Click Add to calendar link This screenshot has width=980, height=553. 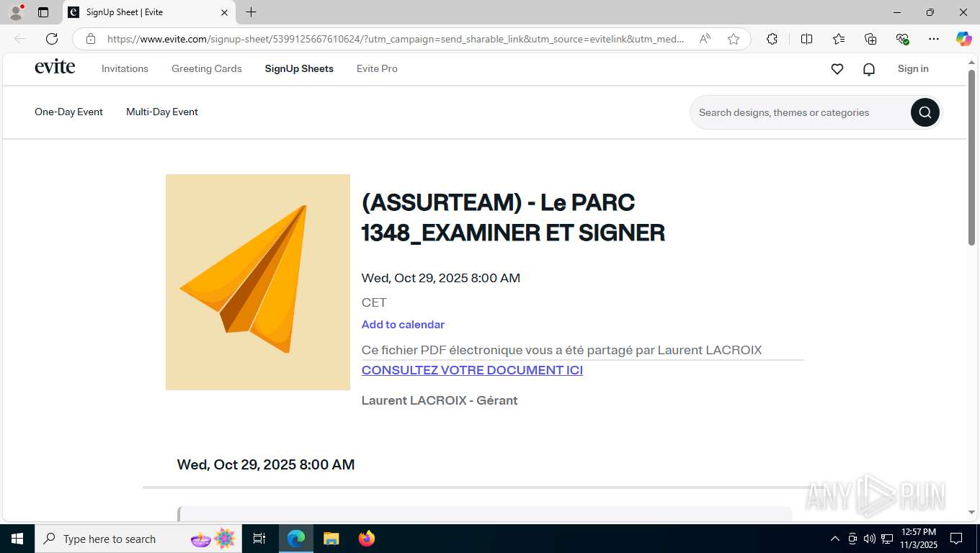pos(403,325)
